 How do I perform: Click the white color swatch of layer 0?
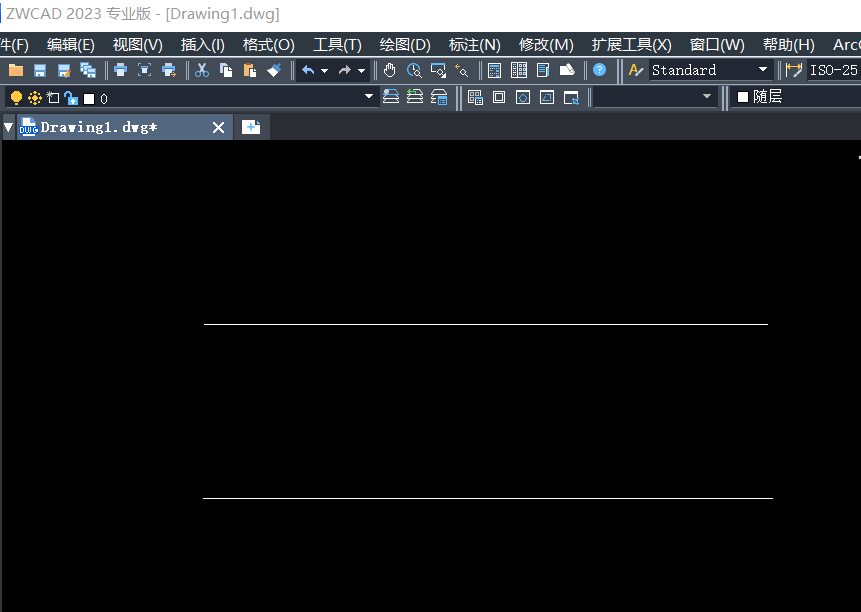pyautogui.click(x=89, y=99)
